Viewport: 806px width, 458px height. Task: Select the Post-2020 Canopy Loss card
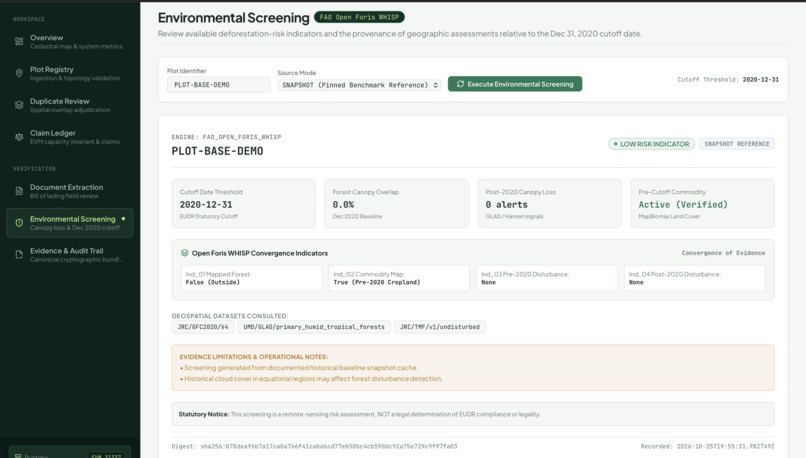click(x=549, y=204)
